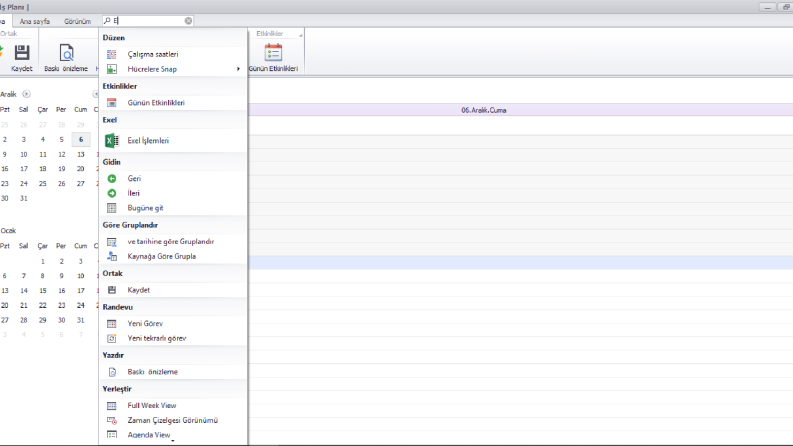Switch to the Ana sayfa tab

pos(34,21)
